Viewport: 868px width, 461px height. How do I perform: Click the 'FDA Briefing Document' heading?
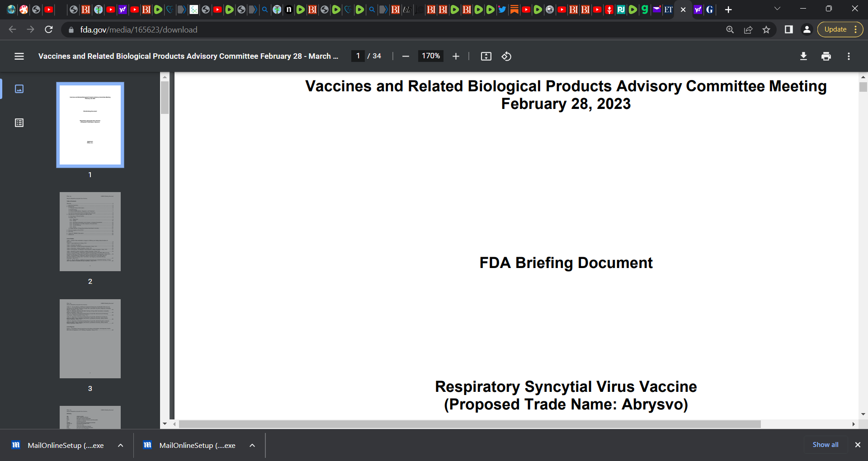coord(566,263)
